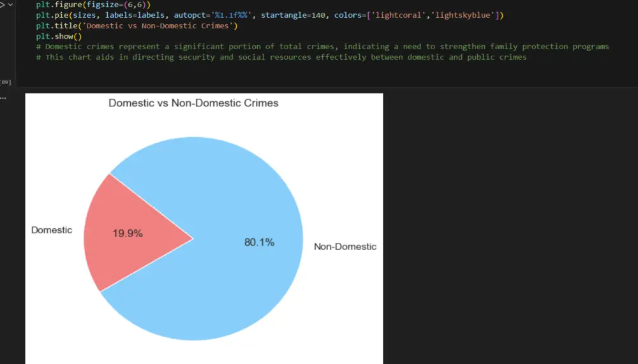Click the plt.title code line

pos(137,25)
